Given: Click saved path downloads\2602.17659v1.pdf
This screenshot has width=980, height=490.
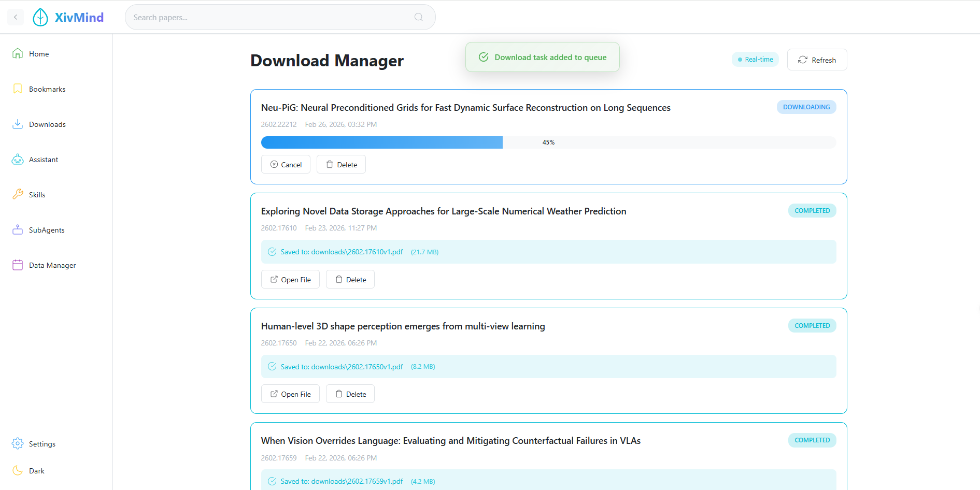Looking at the screenshot, I should point(357,481).
